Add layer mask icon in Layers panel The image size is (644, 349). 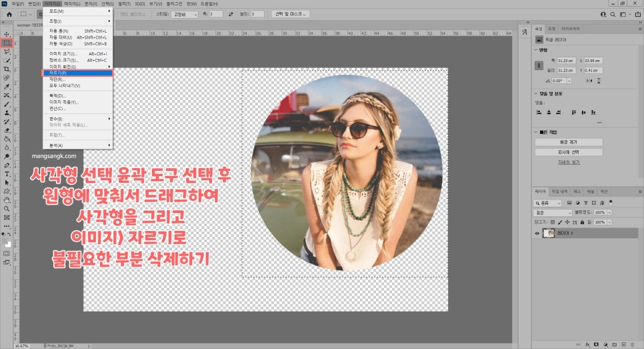tap(597, 344)
